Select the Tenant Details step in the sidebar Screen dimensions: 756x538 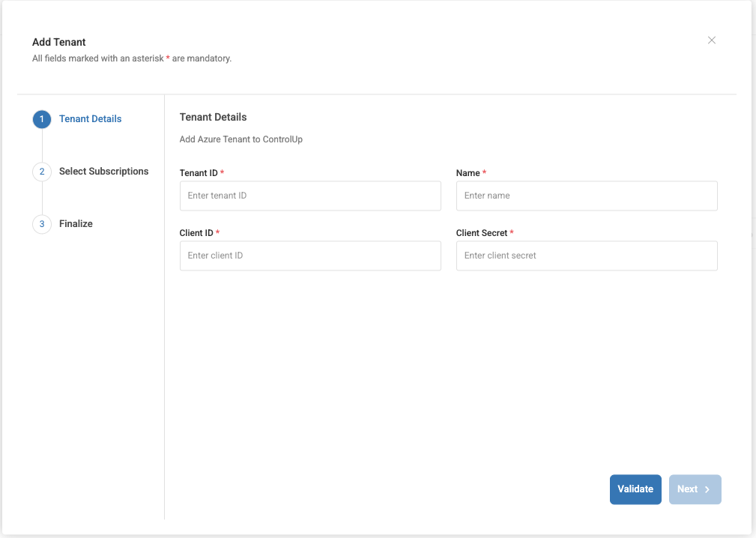coord(90,118)
